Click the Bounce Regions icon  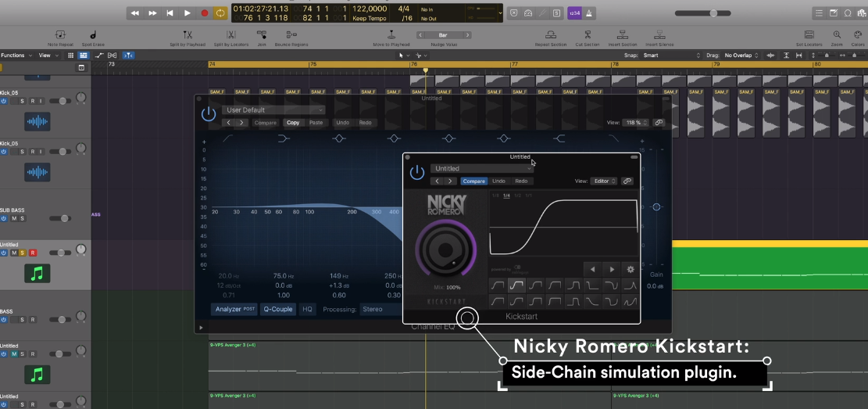(291, 35)
